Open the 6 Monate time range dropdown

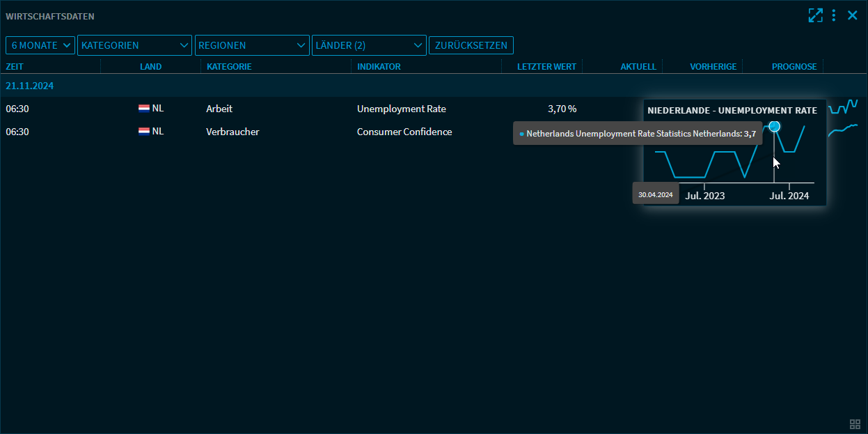tap(40, 45)
